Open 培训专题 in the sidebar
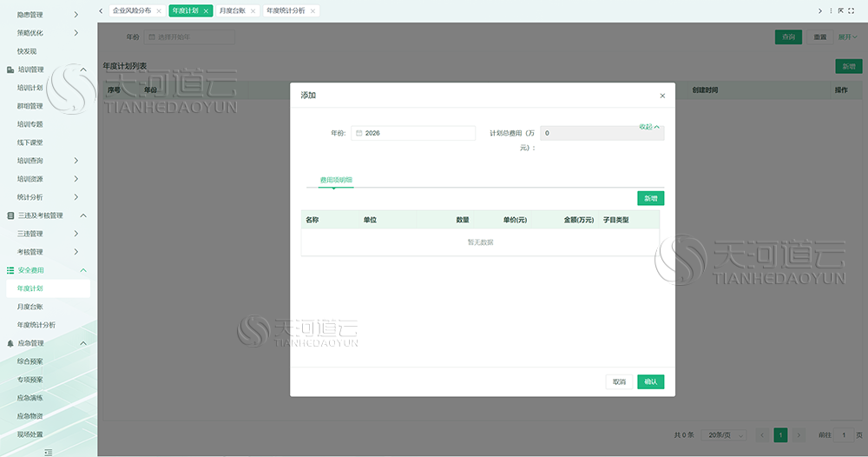 (x=30, y=124)
